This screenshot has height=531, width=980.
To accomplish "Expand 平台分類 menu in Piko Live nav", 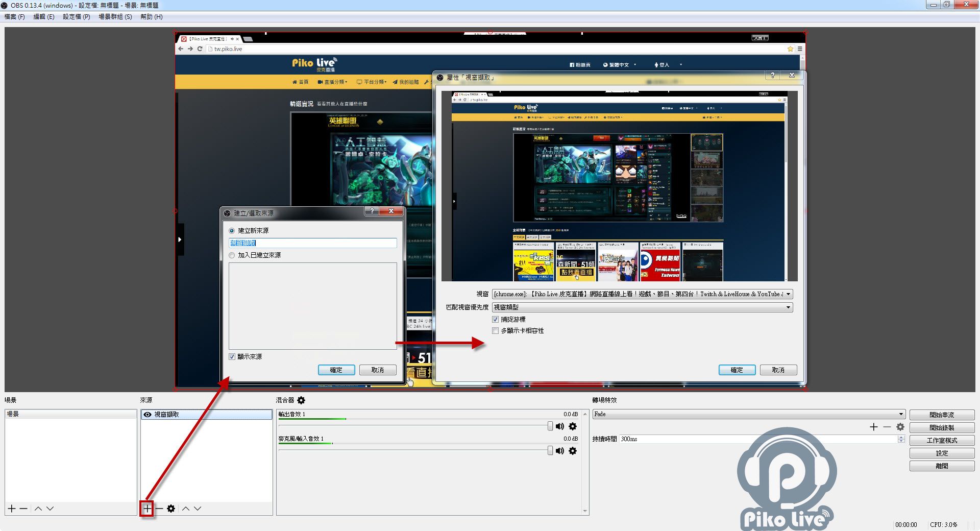I will point(372,82).
